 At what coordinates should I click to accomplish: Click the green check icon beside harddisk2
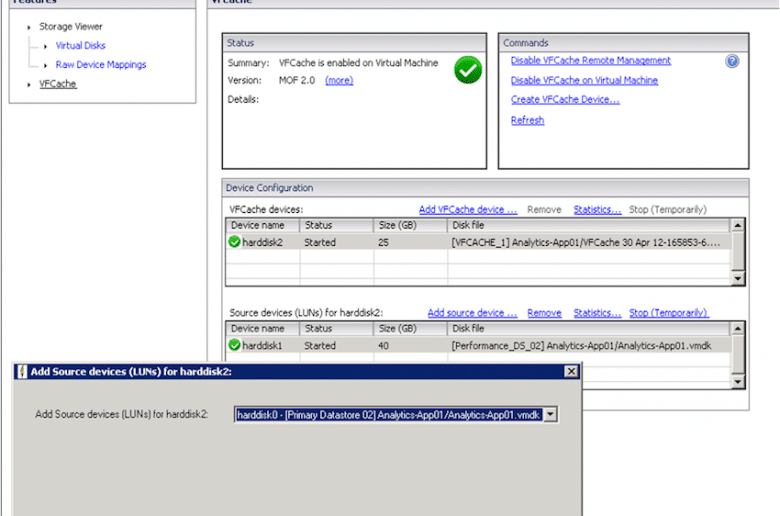pos(234,242)
